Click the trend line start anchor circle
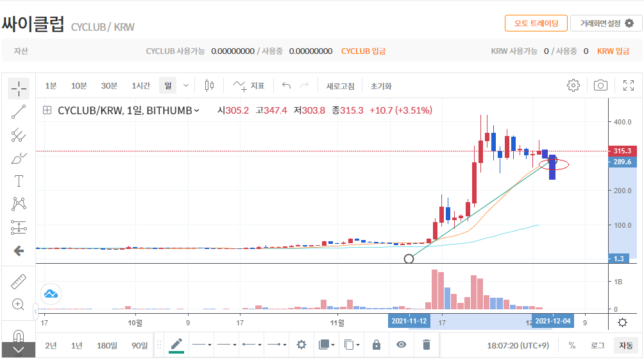The width and height of the screenshot is (644, 360). (409, 259)
